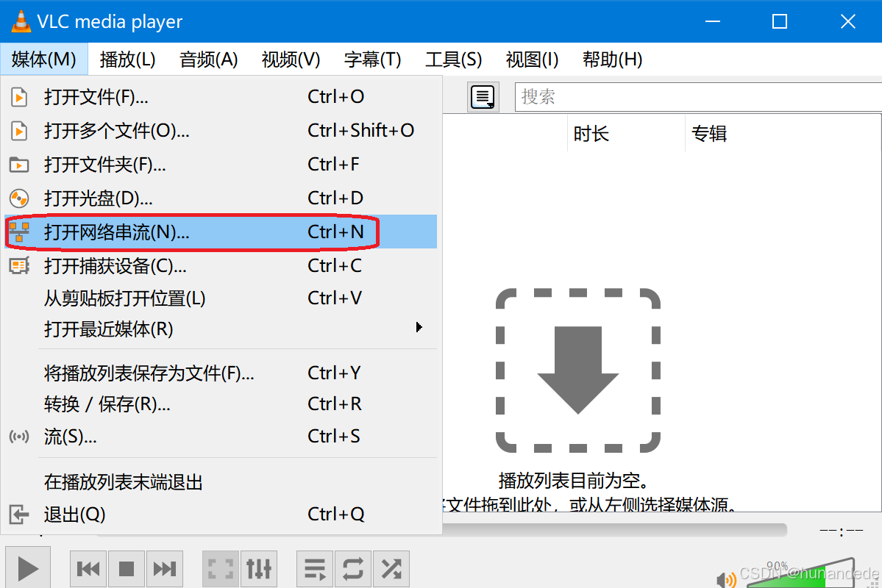This screenshot has width=882, height=588.
Task: Open the 帮助(H) menu
Action: [x=613, y=59]
